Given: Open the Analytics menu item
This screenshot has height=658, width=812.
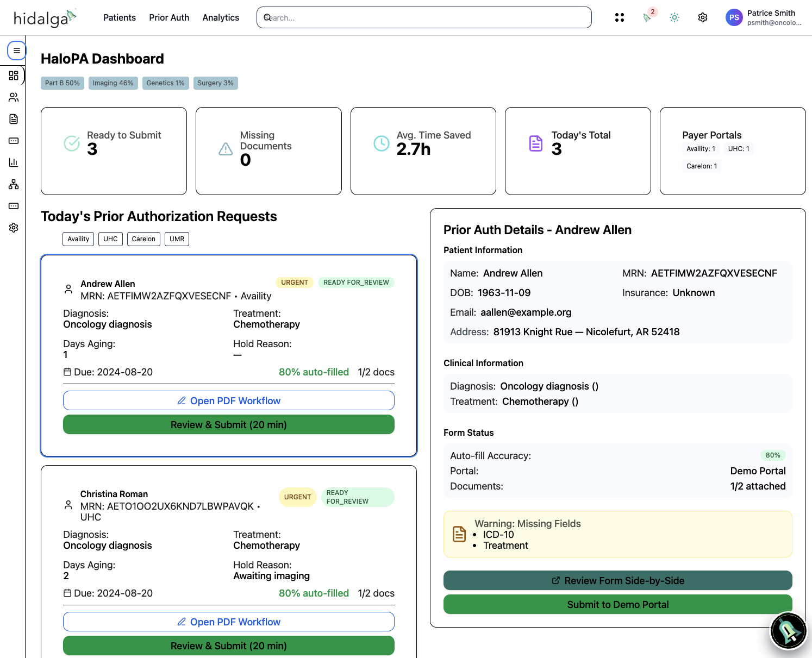Looking at the screenshot, I should tap(221, 17).
